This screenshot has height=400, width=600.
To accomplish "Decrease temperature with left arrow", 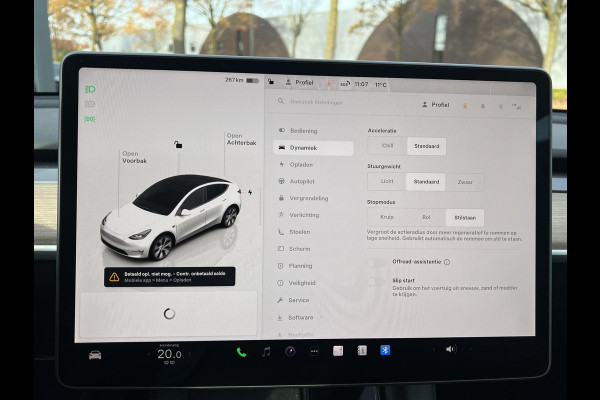I will pos(149,354).
